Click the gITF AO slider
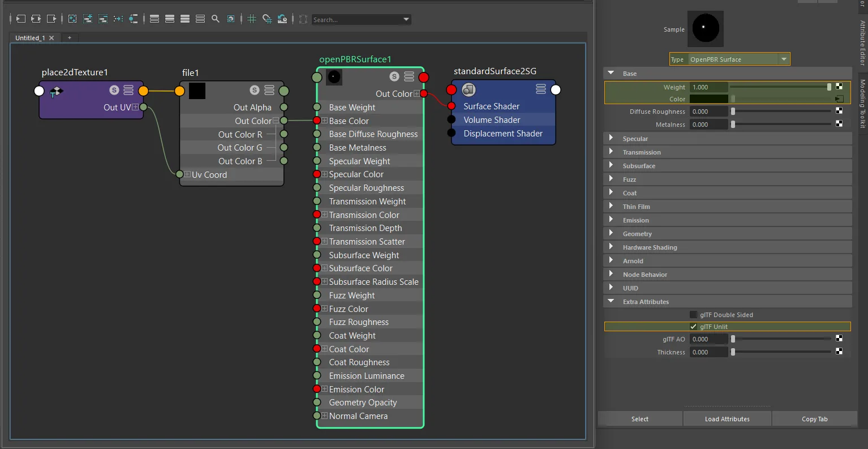The width and height of the screenshot is (868, 449). click(x=781, y=339)
